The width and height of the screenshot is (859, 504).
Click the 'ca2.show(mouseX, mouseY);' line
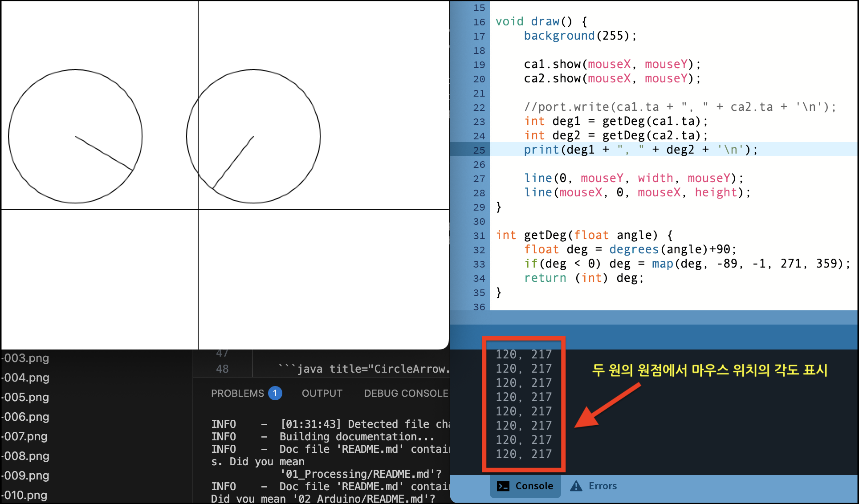click(x=612, y=78)
